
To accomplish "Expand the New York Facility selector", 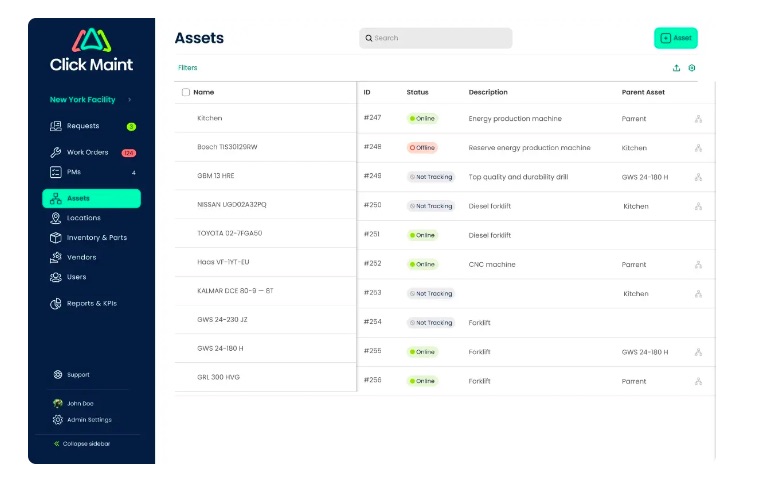I will [x=90, y=100].
